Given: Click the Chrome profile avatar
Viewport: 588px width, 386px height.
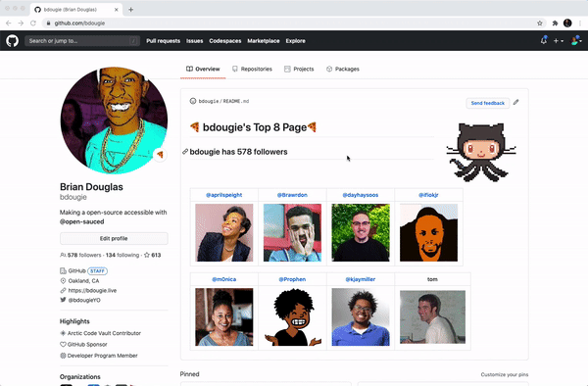Looking at the screenshot, I should pos(567,24).
